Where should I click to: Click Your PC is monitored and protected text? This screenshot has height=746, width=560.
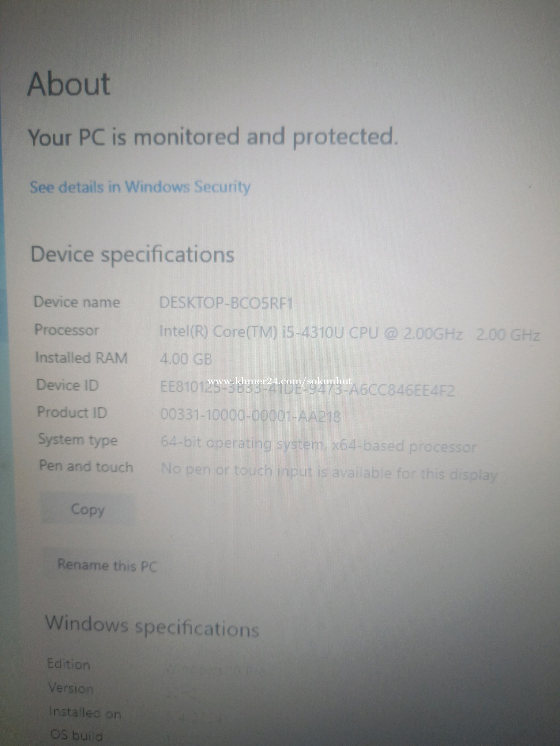(x=213, y=136)
